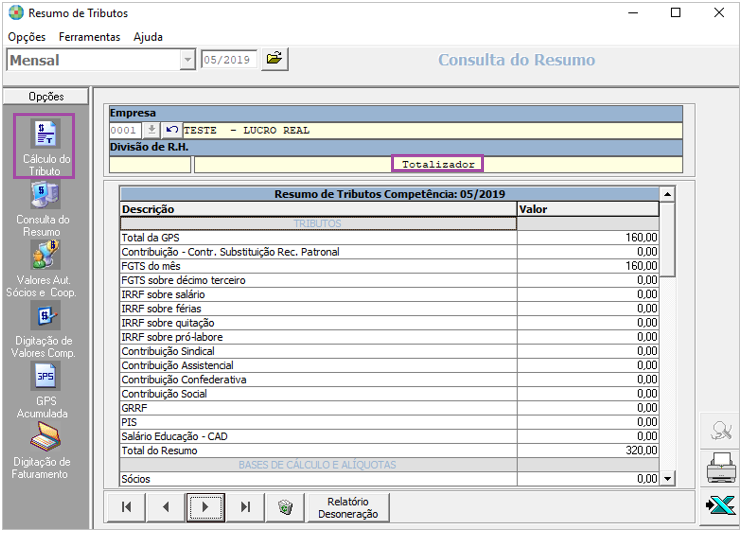The height and width of the screenshot is (535, 744).
Task: Click the Valor column header
Action: [587, 209]
